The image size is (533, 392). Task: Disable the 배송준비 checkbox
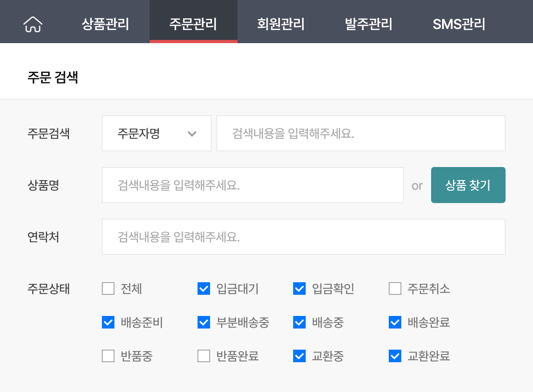(108, 323)
